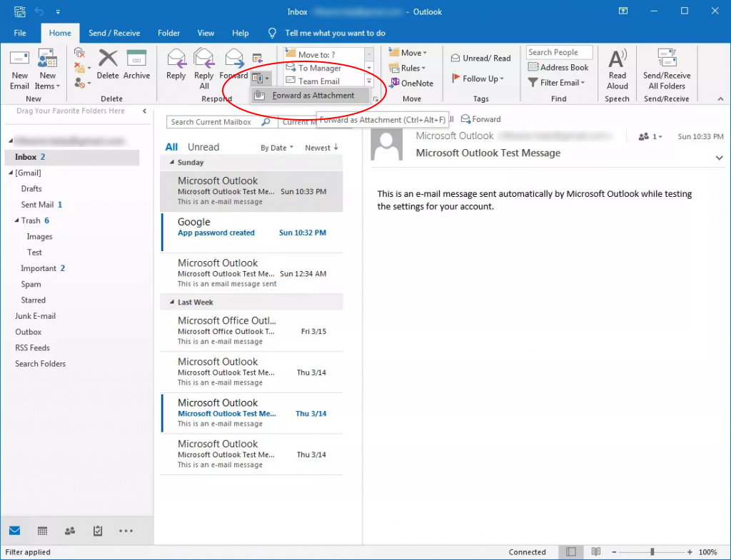Click the OneNote icon in Move group
The height and width of the screenshot is (560, 731).
click(x=410, y=83)
